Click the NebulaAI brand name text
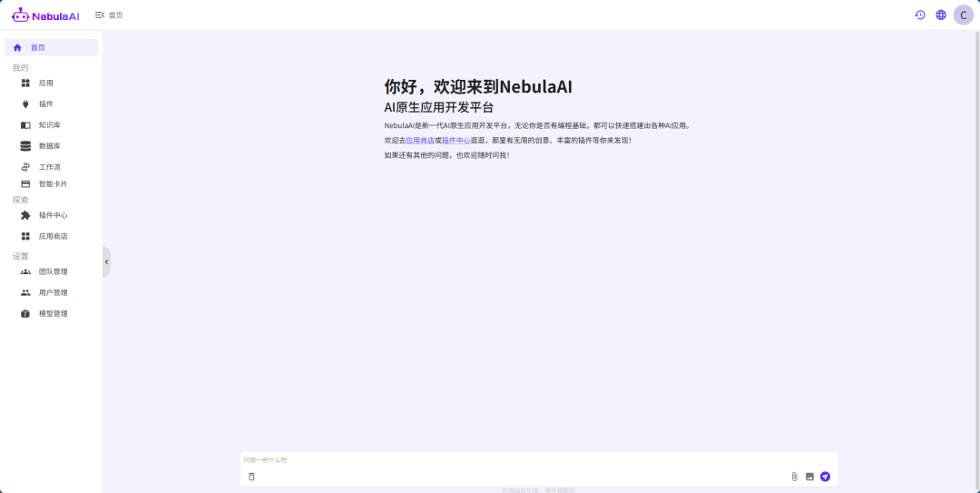The image size is (980, 493). (55, 15)
